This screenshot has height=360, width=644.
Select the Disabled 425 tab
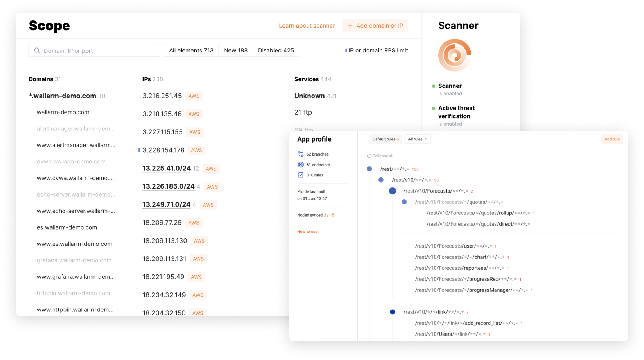tap(276, 50)
